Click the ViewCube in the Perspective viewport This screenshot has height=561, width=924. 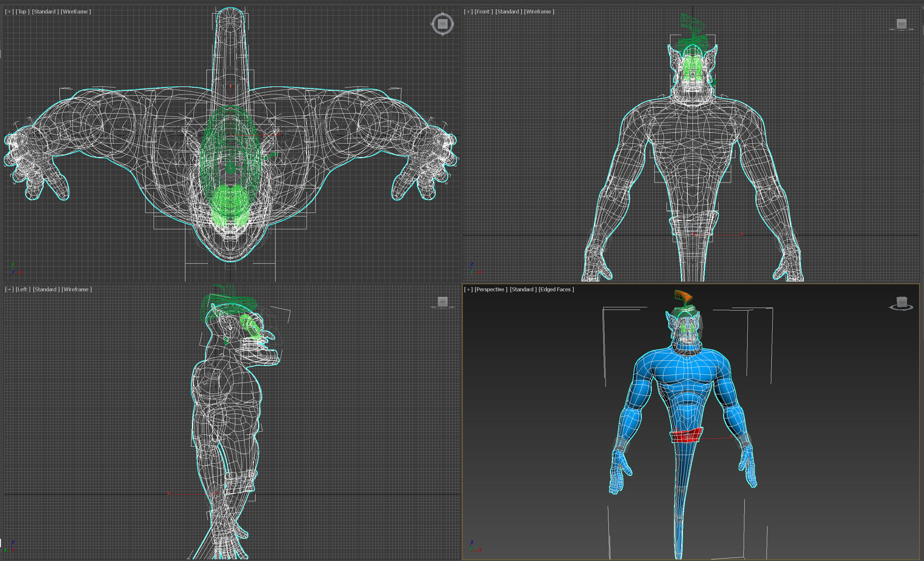[x=902, y=302]
